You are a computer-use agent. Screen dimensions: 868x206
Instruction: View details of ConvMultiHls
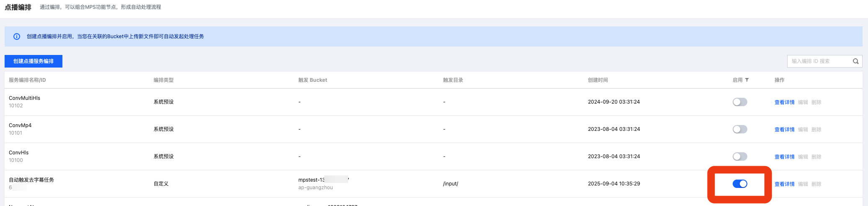coord(784,102)
